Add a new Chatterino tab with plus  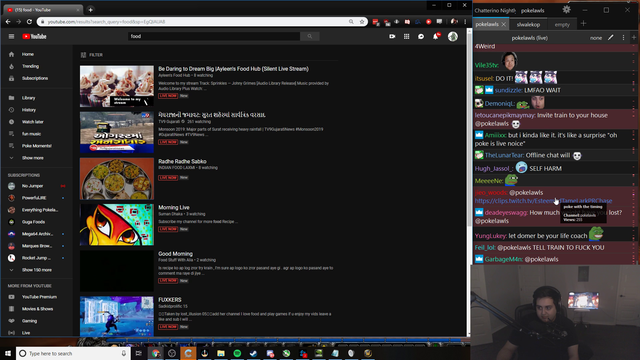coord(583,24)
